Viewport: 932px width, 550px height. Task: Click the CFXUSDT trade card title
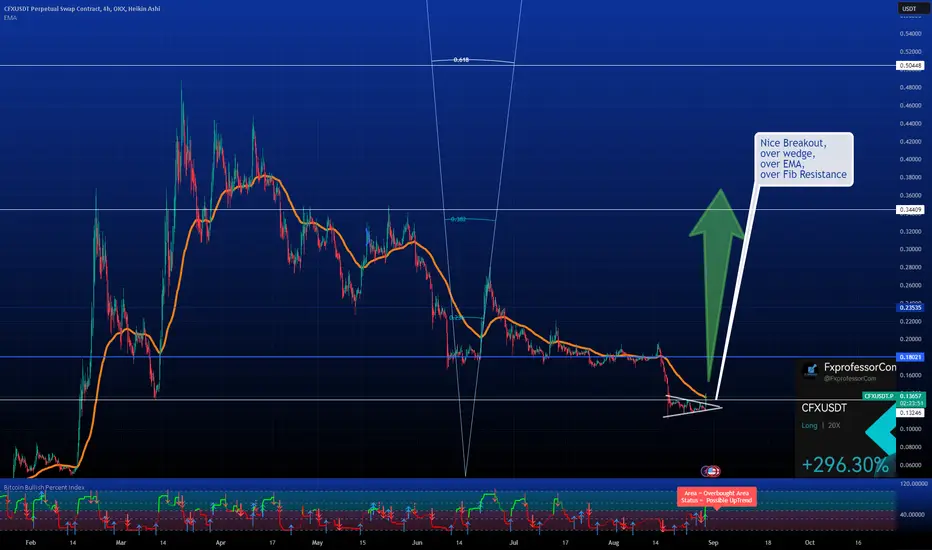[x=824, y=408]
